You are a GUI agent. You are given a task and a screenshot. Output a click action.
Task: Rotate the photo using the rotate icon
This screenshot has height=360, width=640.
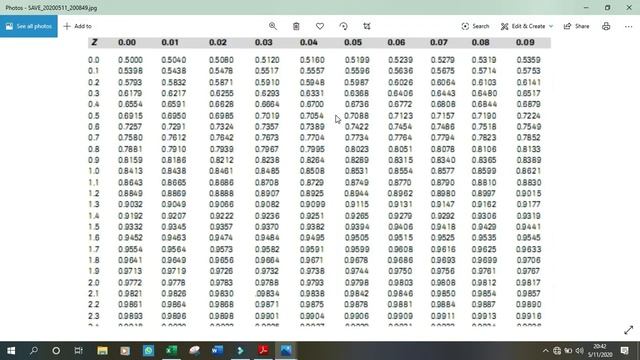(x=343, y=26)
